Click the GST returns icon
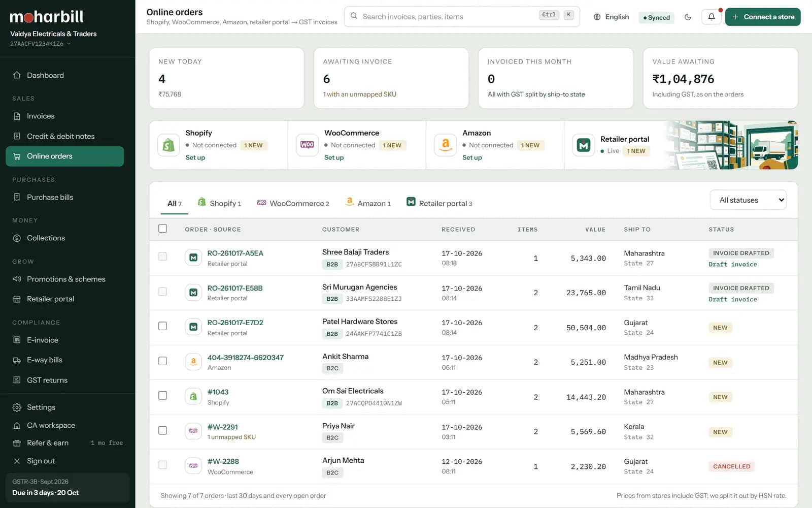Viewport: 812px width, 508px height. pos(17,380)
